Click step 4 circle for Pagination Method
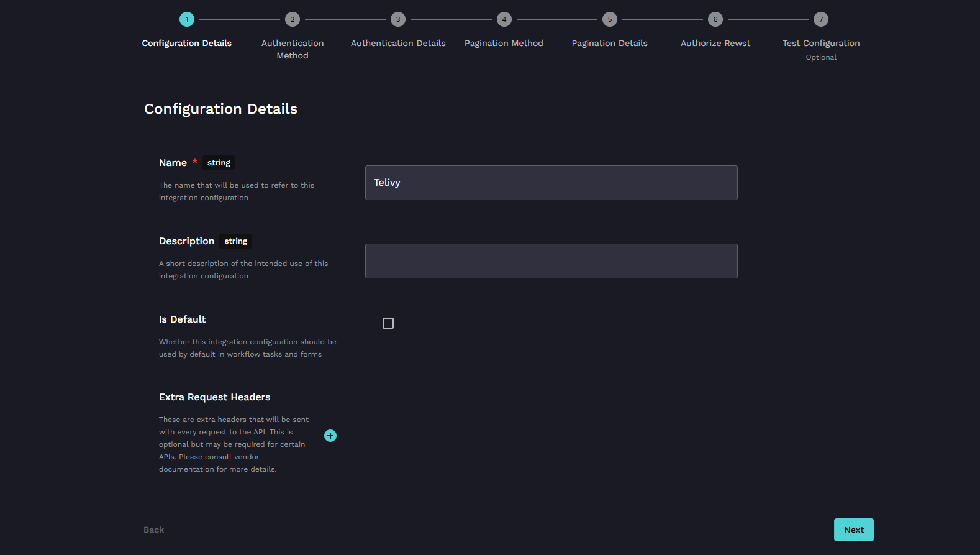Viewport: 980px width, 555px height. (x=504, y=19)
